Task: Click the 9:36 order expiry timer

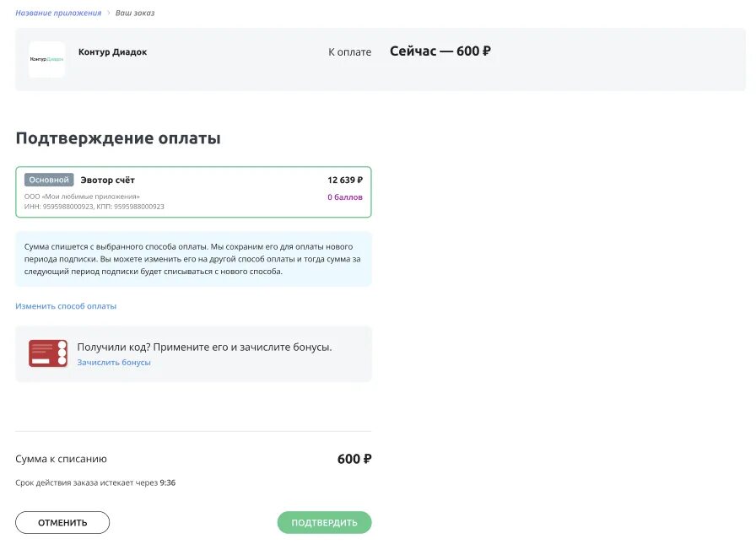Action: [x=167, y=483]
